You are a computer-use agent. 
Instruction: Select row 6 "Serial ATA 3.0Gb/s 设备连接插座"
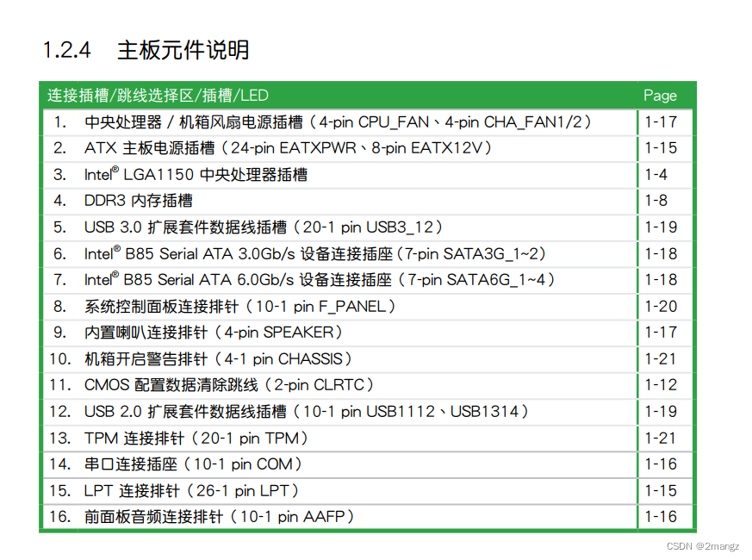[x=277, y=253]
